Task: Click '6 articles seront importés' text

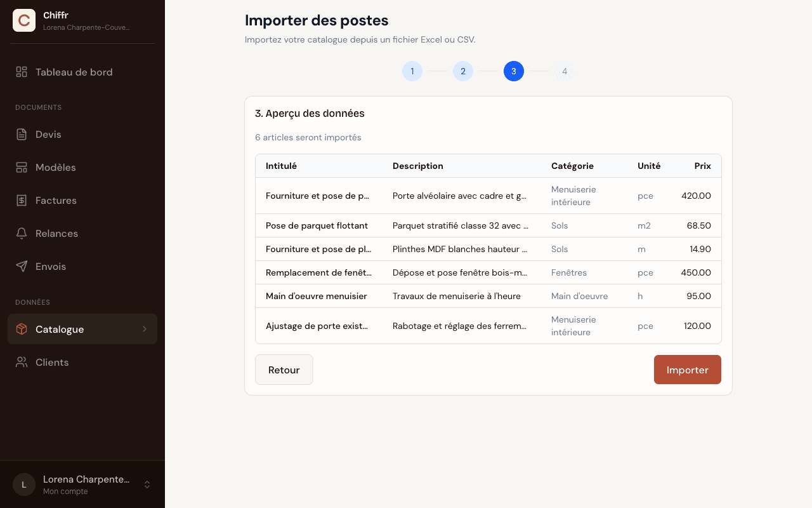Action: click(x=308, y=137)
